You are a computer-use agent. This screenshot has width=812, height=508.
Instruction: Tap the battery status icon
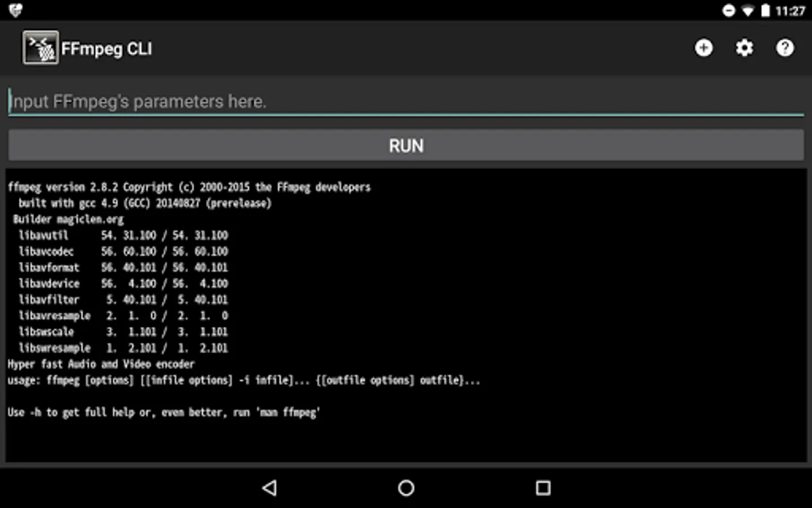[765, 11]
